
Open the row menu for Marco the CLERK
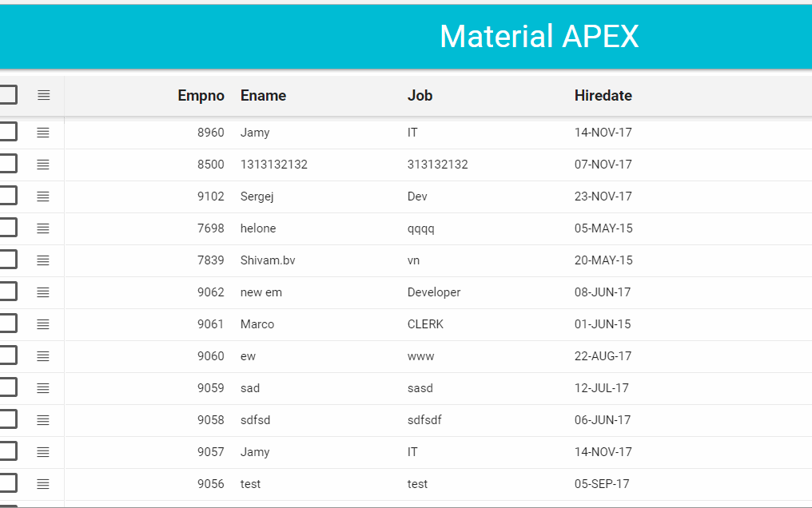(x=43, y=323)
